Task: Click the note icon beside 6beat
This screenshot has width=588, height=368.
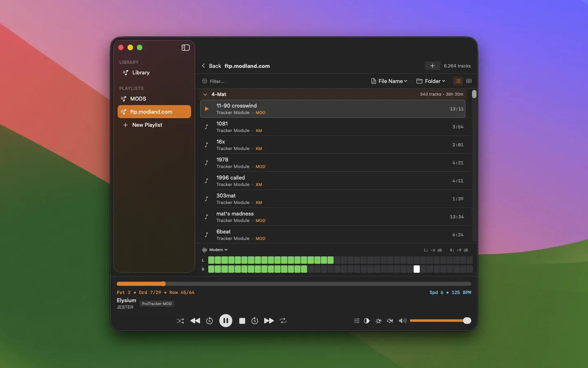Action: [x=207, y=235]
